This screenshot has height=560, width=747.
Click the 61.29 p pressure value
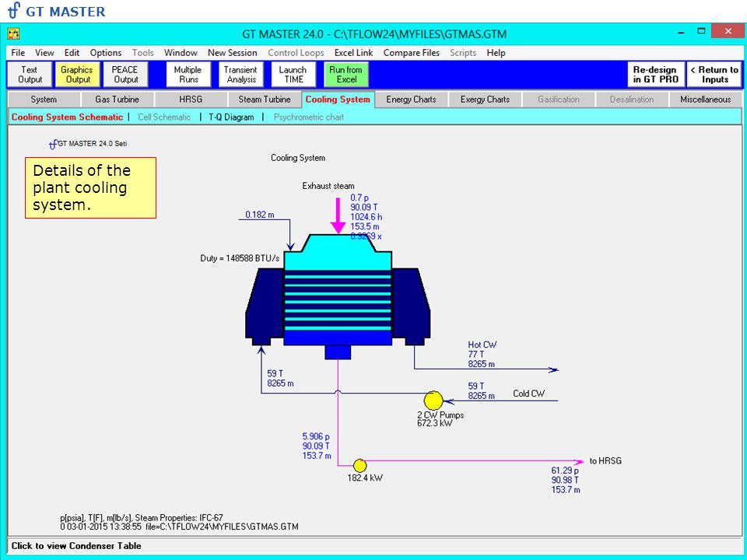[x=565, y=471]
